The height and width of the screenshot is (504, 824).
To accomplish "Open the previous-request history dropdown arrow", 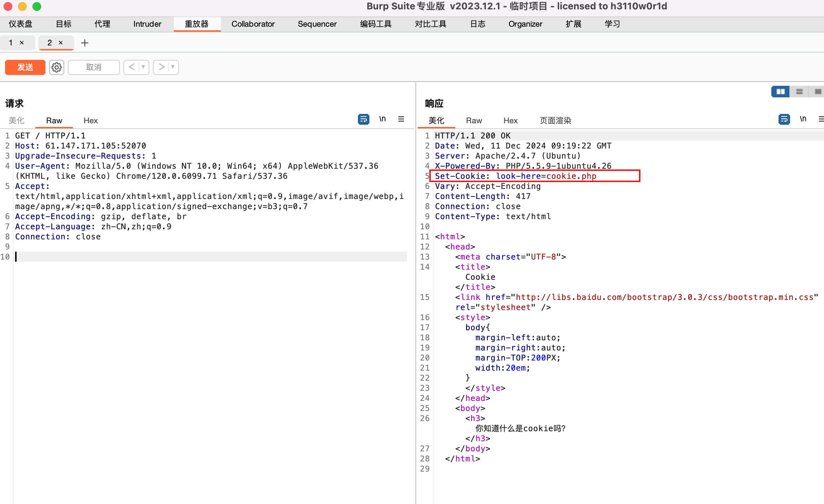I will click(x=143, y=67).
